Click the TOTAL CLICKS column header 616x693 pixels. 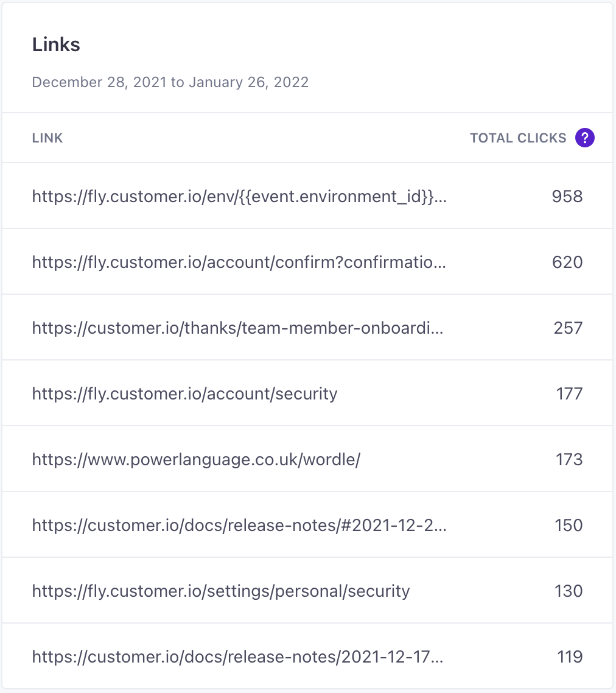[x=517, y=138]
